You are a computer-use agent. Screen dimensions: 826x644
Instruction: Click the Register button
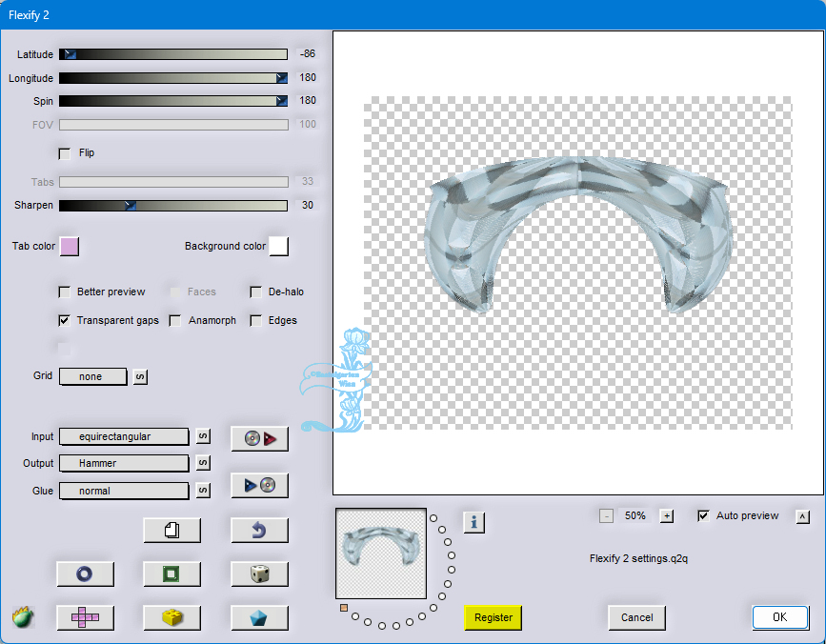click(494, 617)
